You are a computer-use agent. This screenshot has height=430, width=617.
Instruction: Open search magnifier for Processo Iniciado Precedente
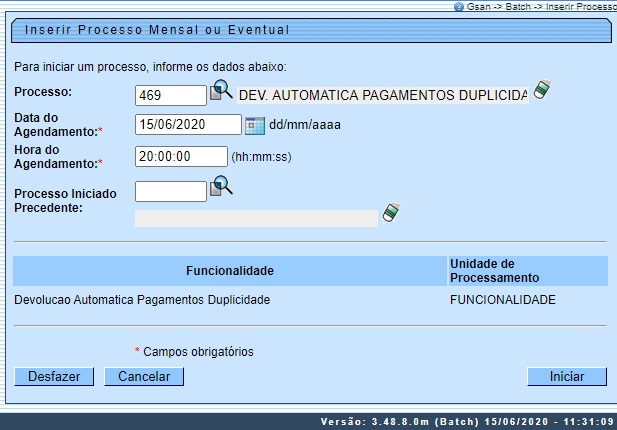coord(221,186)
